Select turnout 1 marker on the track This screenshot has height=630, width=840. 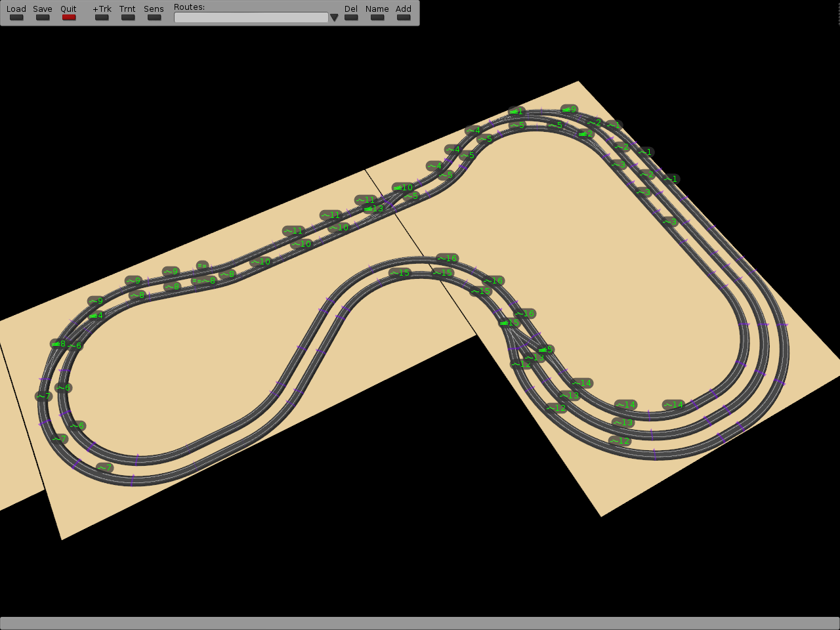516,112
